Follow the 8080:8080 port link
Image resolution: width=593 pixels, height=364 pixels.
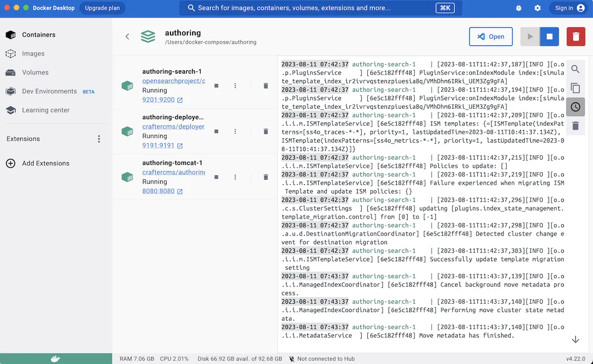(160, 191)
